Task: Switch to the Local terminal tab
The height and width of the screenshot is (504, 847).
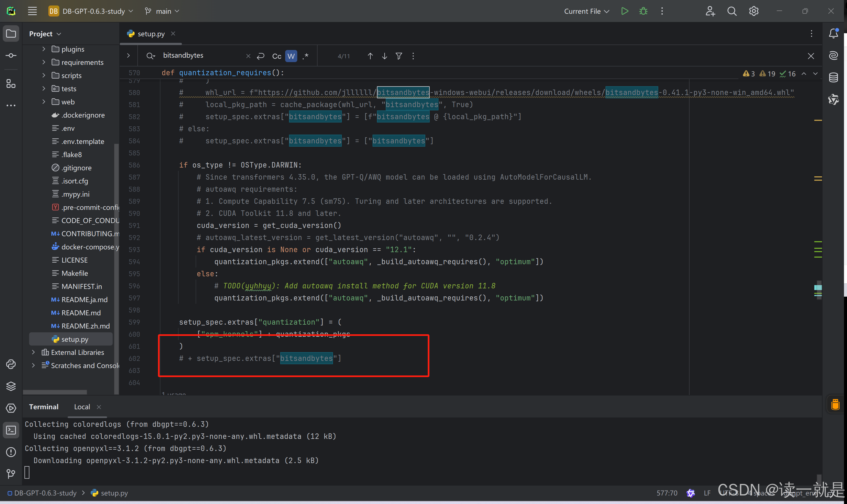Action: 82,407
